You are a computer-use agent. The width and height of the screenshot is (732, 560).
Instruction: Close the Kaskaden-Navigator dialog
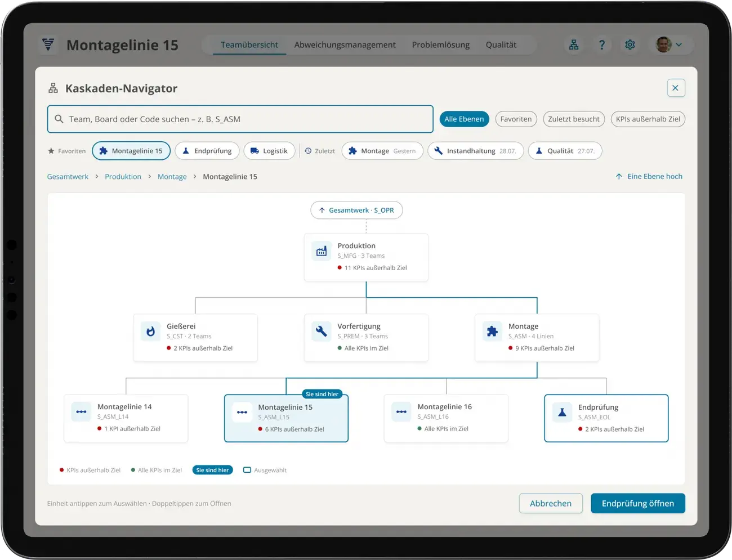tap(676, 88)
